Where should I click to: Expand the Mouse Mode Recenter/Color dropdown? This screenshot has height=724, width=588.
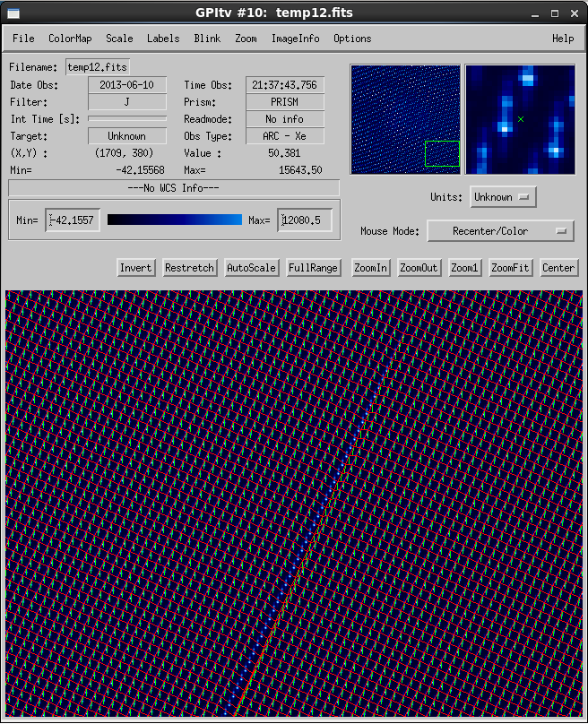coord(500,231)
